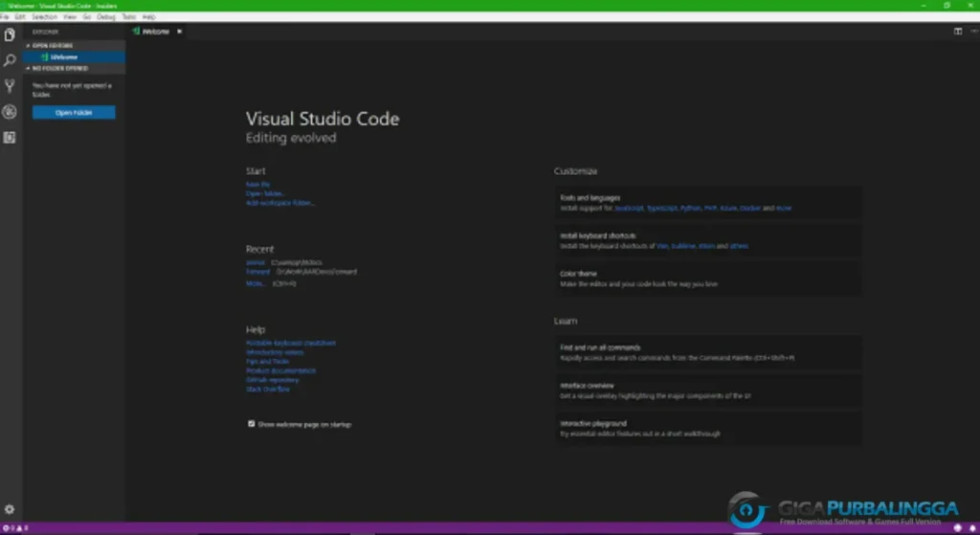The height and width of the screenshot is (535, 980).
Task: Click the Python language support link
Action: (x=691, y=208)
